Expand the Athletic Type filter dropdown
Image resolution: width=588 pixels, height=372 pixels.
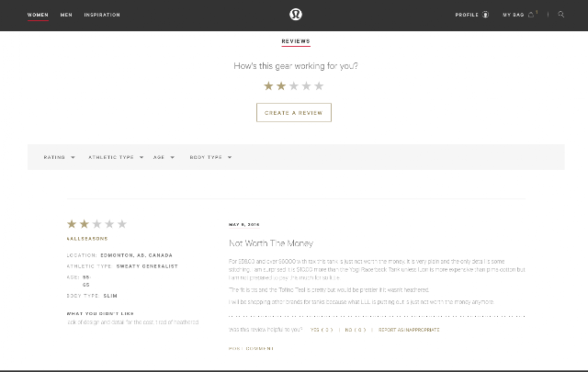(116, 157)
